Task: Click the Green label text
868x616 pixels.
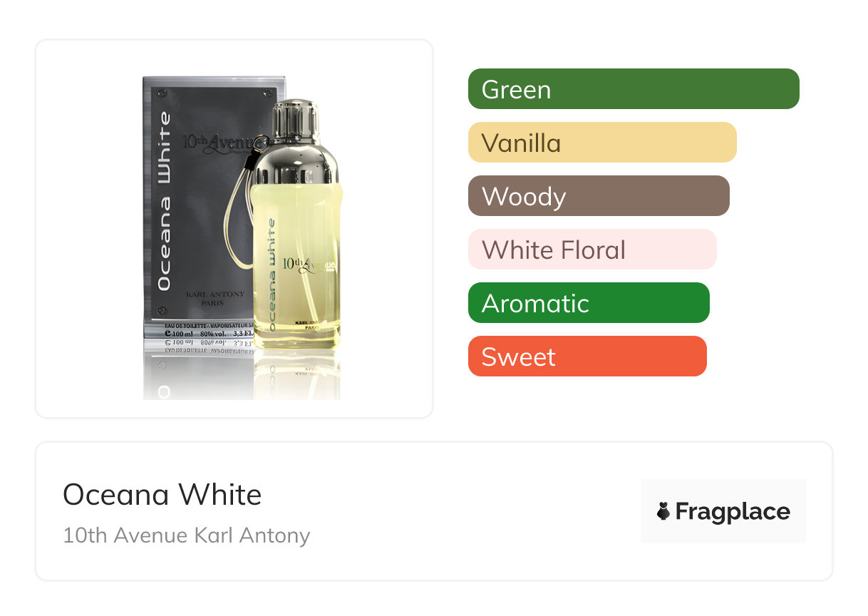Action: pos(516,90)
